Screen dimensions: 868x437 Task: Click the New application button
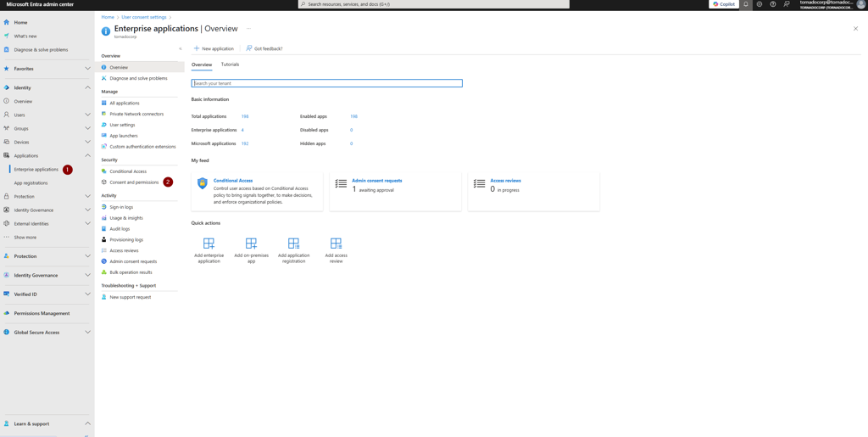pyautogui.click(x=214, y=48)
